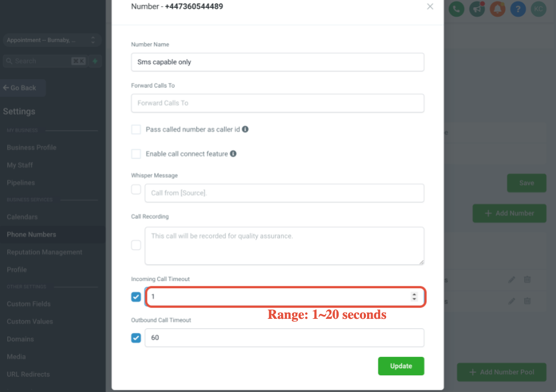Check Enable call connect feature
Image resolution: width=556 pixels, height=392 pixels.
[x=136, y=154]
